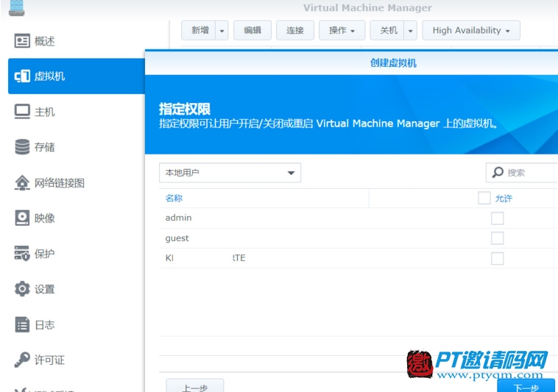Click the 上一步 back button

[194, 386]
